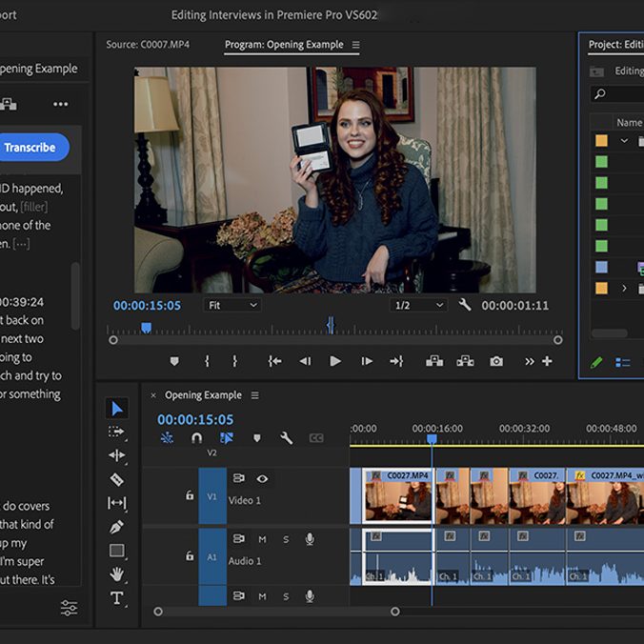
Task: Select the Type tool
Action: click(116, 598)
